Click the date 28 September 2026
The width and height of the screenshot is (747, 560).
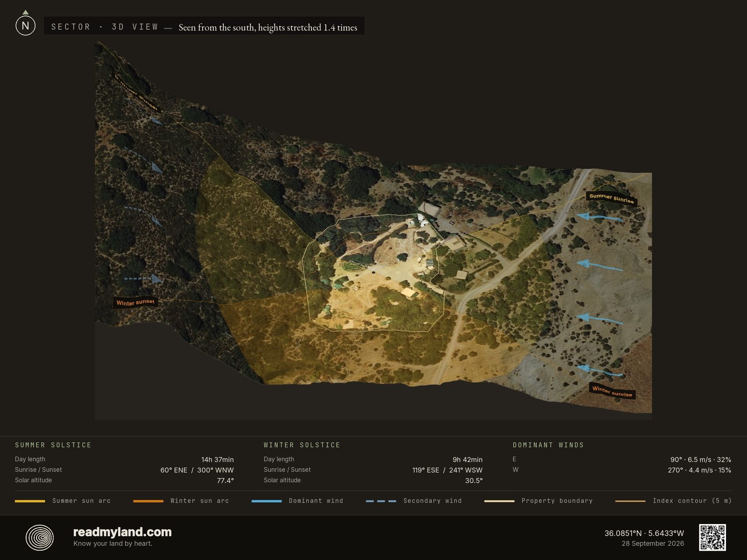click(x=653, y=544)
